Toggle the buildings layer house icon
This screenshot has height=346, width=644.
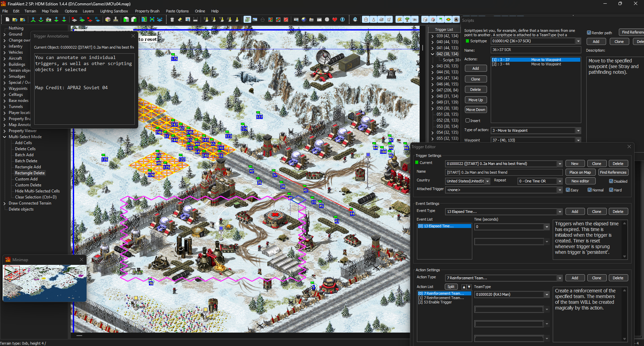[x=366, y=19]
